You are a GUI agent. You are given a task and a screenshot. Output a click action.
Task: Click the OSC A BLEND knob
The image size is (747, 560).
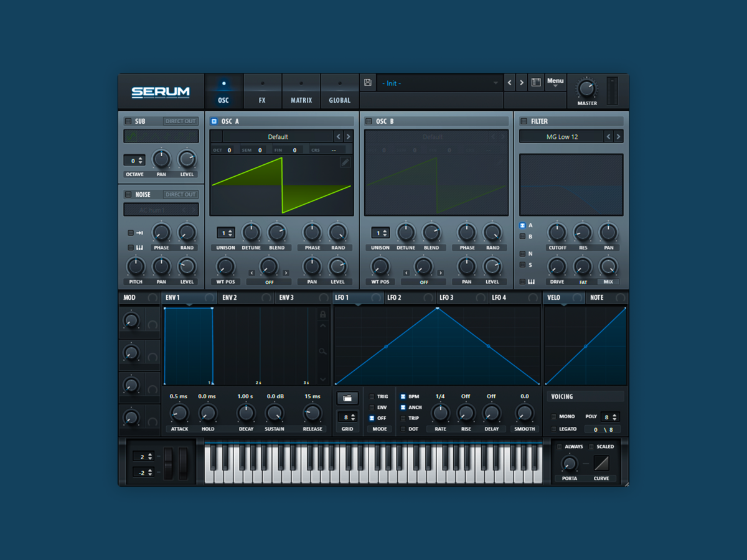[x=276, y=233]
